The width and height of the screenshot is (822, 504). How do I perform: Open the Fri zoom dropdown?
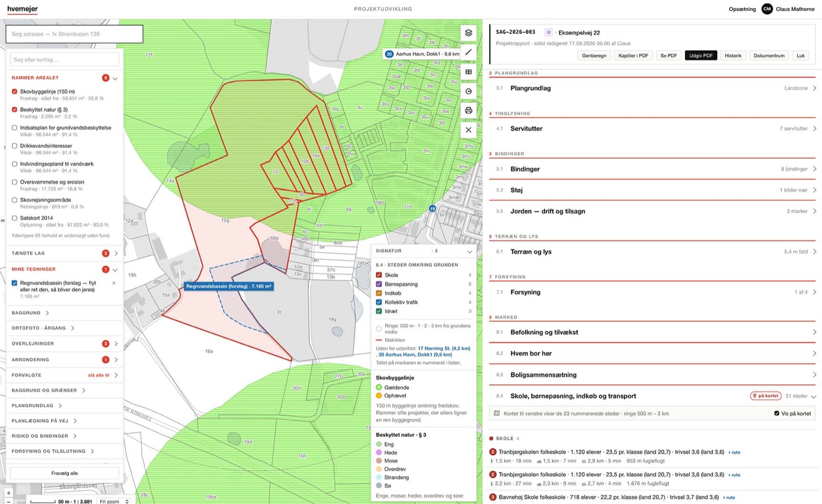point(114,501)
